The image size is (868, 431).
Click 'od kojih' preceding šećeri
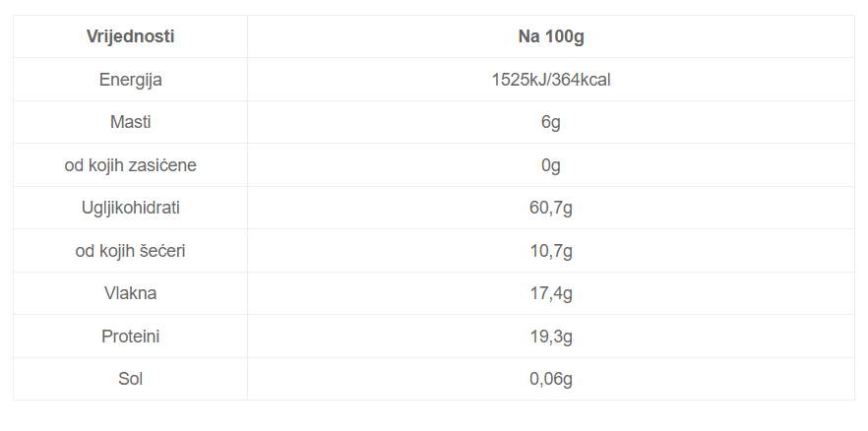point(105,251)
